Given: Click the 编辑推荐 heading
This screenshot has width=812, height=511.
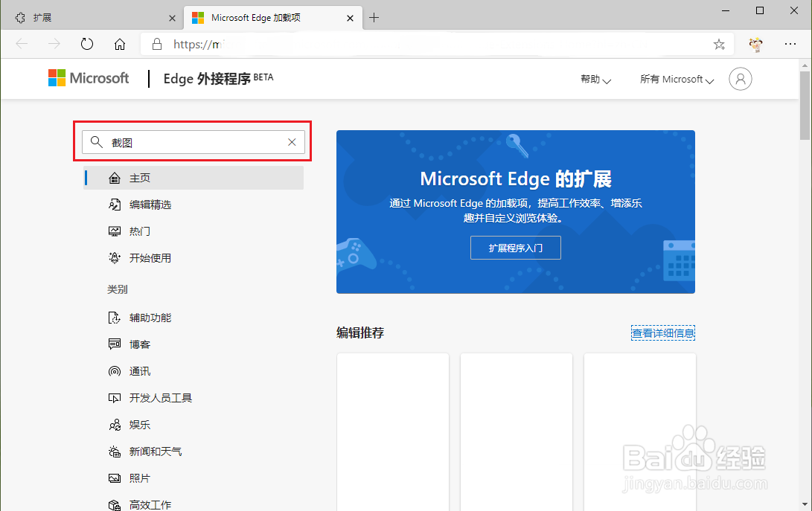Looking at the screenshot, I should pyautogui.click(x=360, y=333).
